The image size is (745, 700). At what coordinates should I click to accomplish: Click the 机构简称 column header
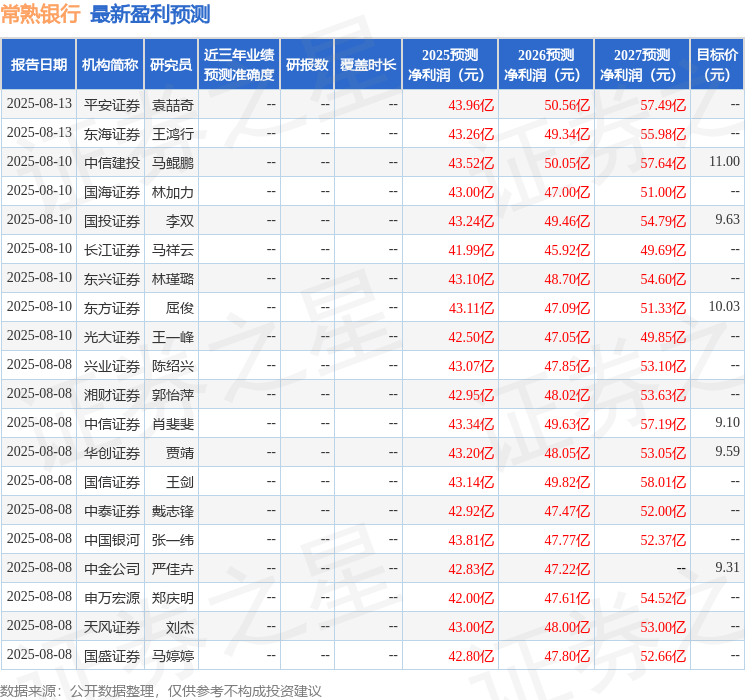pyautogui.click(x=110, y=65)
